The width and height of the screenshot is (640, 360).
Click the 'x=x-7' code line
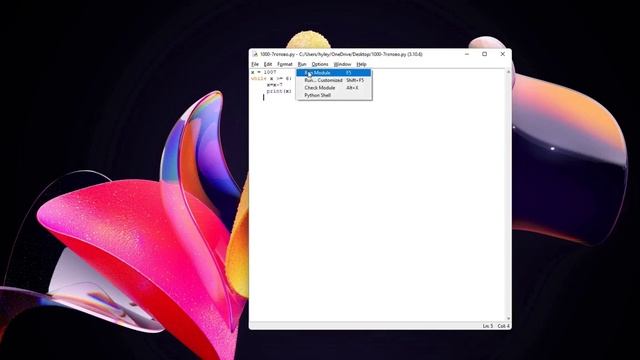click(274, 85)
